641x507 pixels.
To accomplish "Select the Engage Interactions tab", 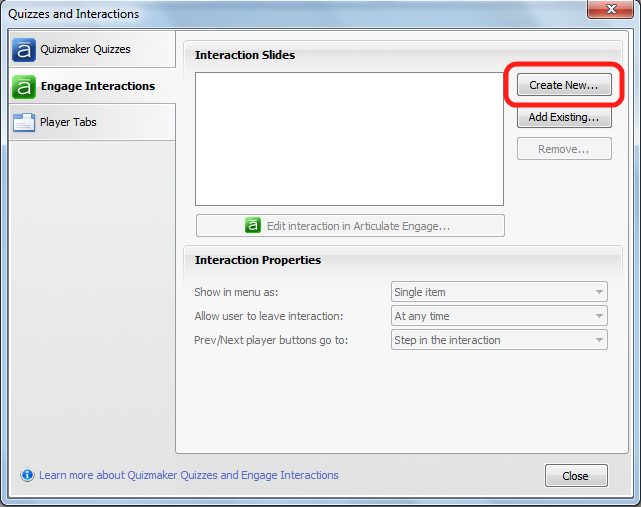I will (x=92, y=86).
